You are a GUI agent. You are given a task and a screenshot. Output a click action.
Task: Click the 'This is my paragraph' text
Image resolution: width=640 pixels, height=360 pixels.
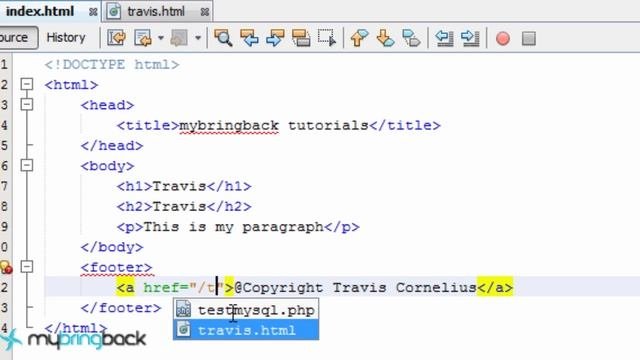tap(233, 227)
